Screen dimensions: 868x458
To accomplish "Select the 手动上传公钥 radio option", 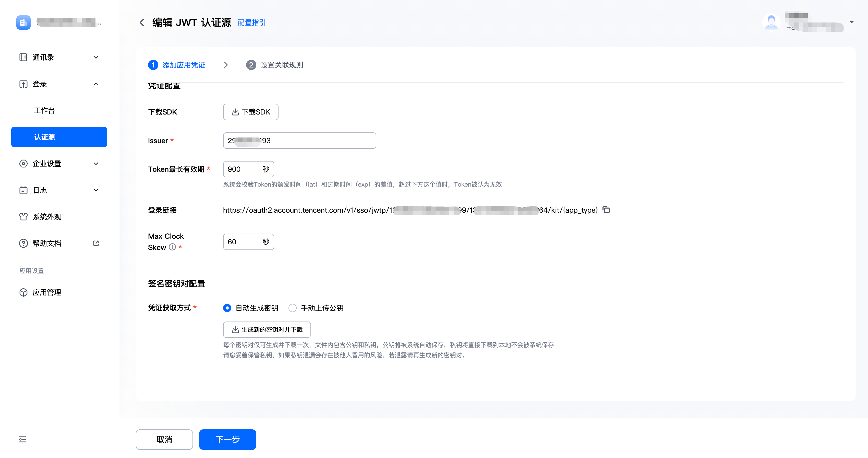I will click(293, 308).
